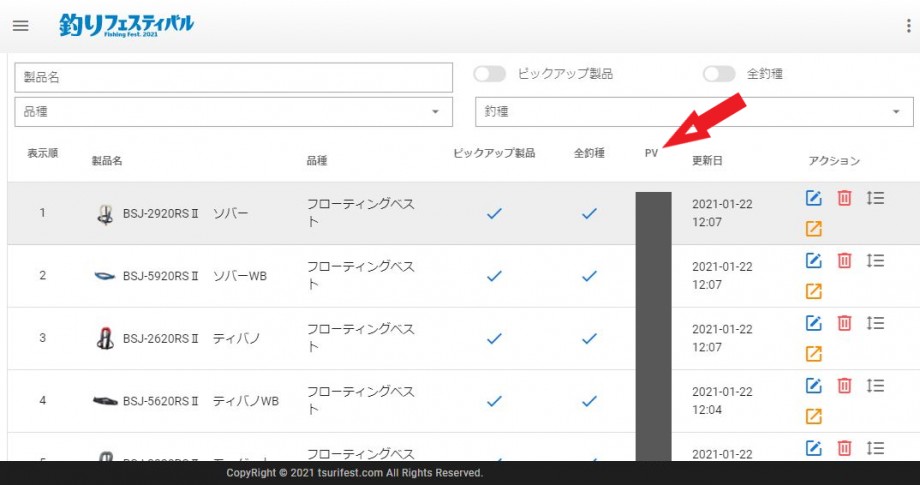Click update date of row 4 (12:04)

click(722, 401)
